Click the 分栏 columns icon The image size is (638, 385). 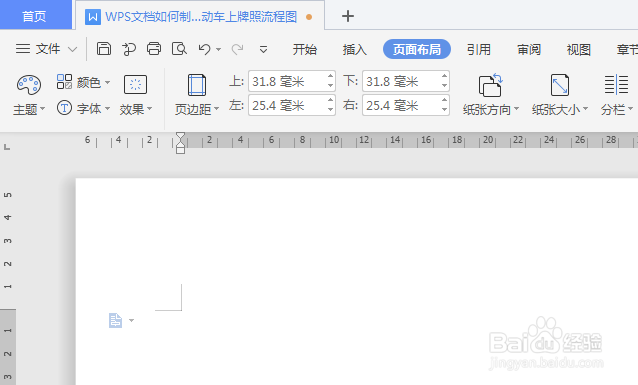pos(616,85)
